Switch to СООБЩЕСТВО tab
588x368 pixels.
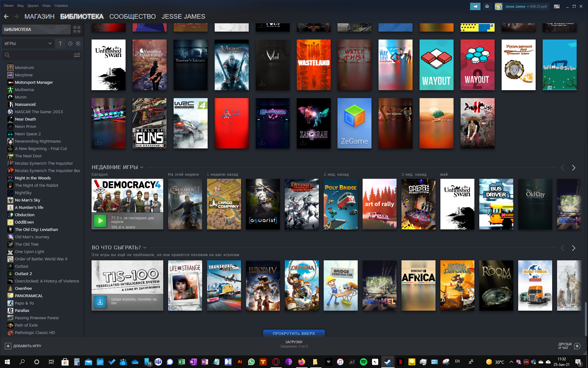click(x=133, y=17)
